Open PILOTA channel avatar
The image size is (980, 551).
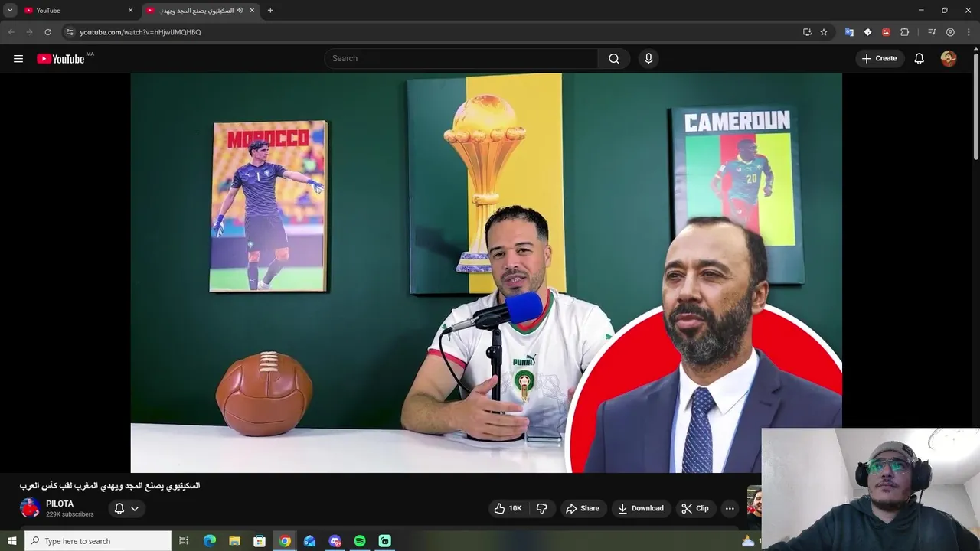30,508
